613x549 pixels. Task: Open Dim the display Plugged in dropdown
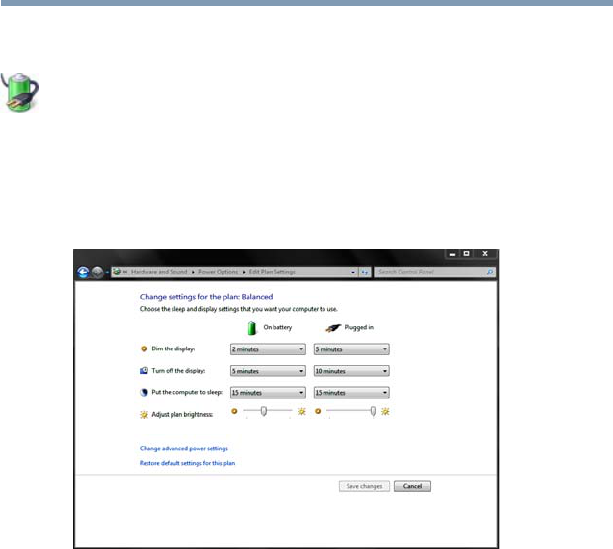pos(351,349)
